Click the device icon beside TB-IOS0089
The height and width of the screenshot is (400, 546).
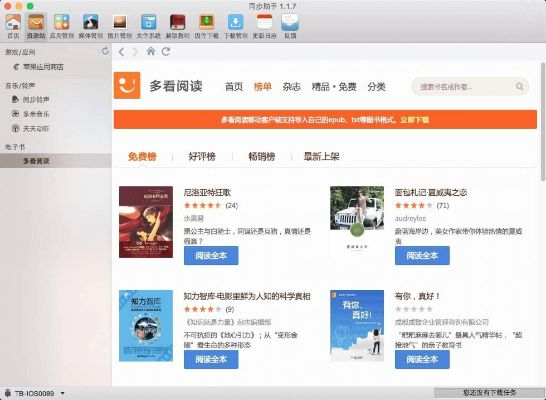point(7,393)
